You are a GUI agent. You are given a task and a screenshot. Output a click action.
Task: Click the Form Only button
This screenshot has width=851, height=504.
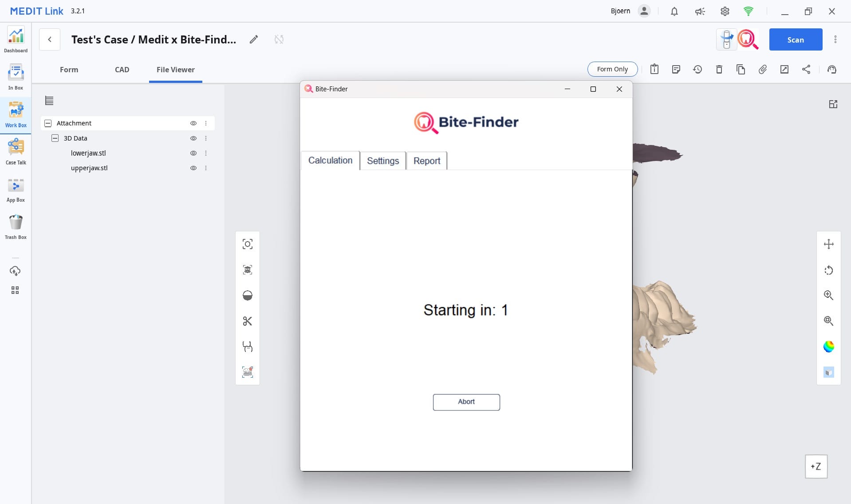612,69
